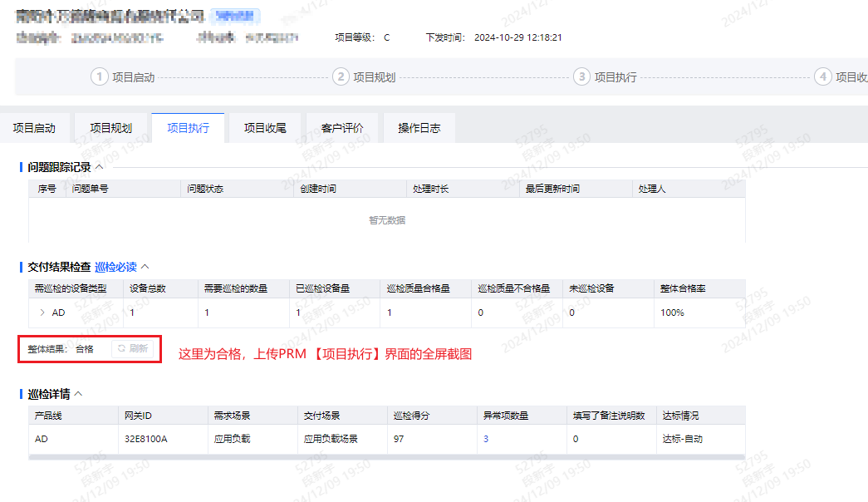Screen dimensions: 868x502
Task: Click the abnormal item count 3 link
Action: click(x=486, y=439)
